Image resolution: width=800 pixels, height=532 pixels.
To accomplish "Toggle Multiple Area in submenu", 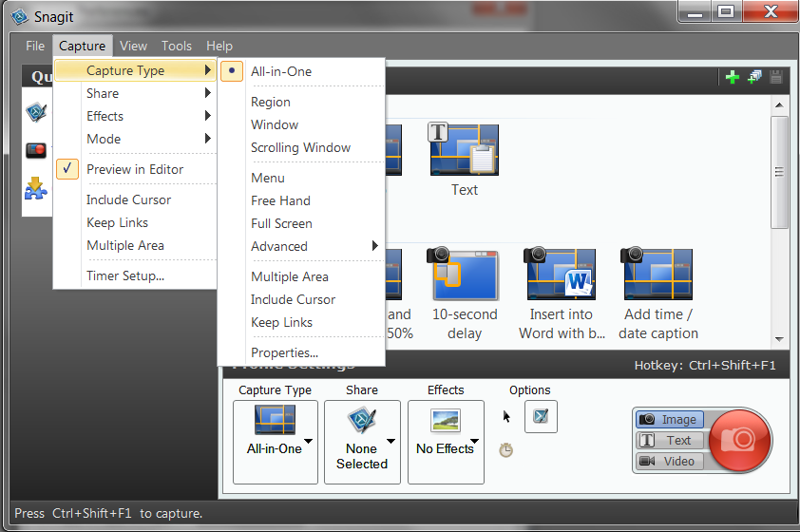I will 301,277.
